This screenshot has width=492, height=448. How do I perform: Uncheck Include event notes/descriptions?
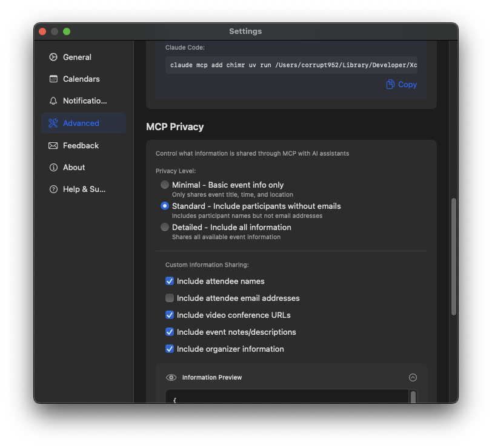[170, 332]
